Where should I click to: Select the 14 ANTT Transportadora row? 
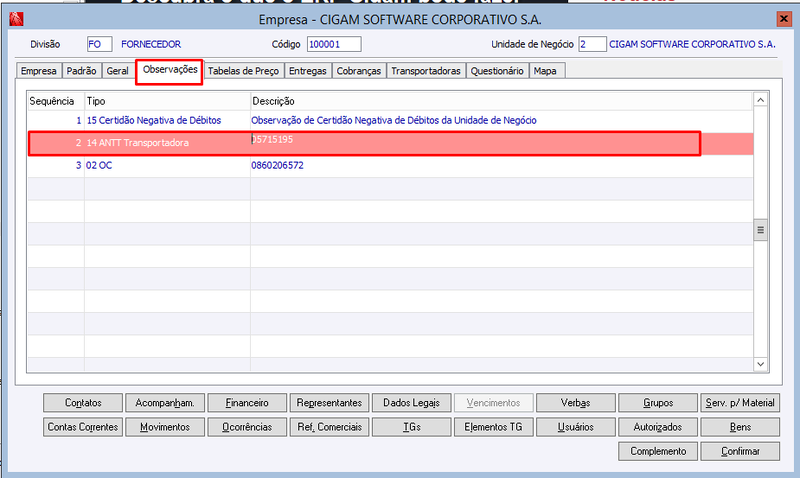click(x=390, y=143)
